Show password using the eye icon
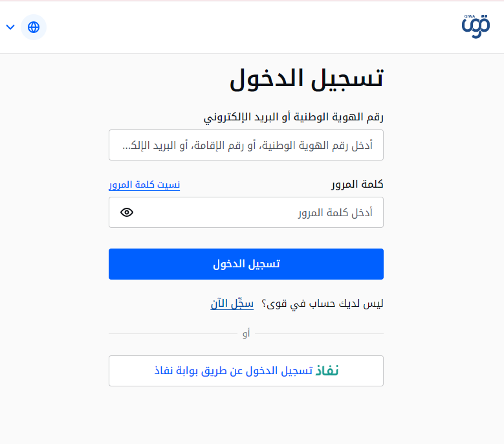Viewport: 504px width, 444px height. (x=127, y=212)
